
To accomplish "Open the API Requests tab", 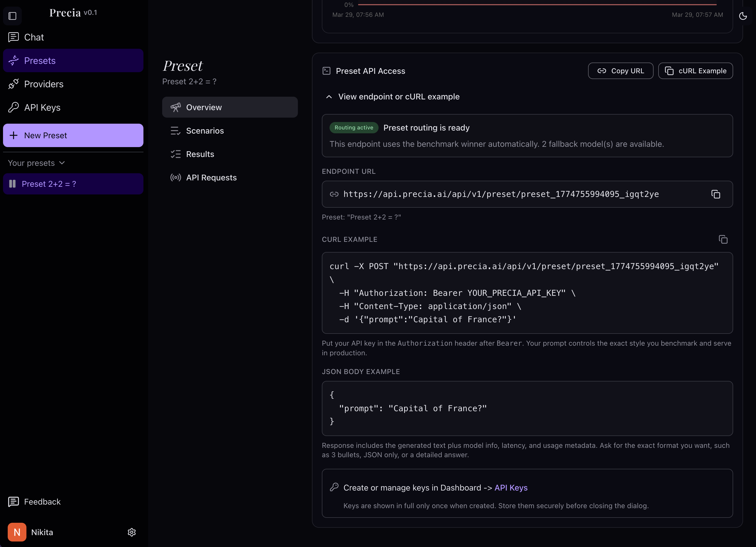I will pyautogui.click(x=211, y=177).
